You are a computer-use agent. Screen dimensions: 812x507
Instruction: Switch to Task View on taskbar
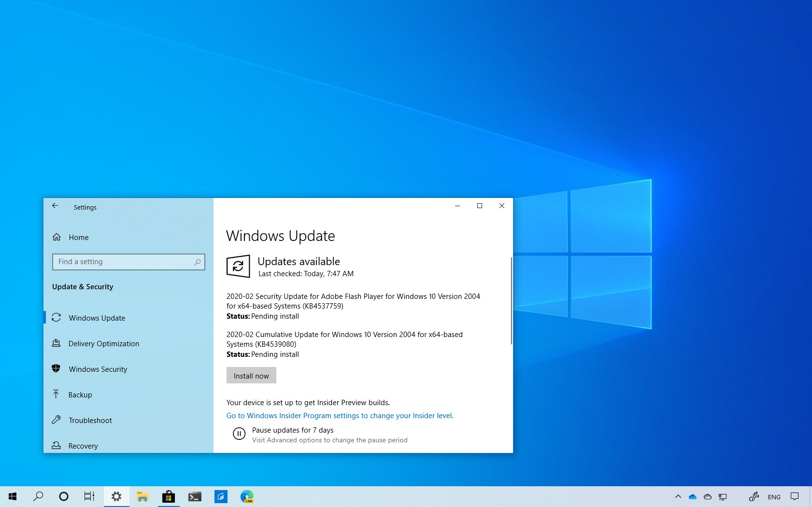click(x=89, y=496)
